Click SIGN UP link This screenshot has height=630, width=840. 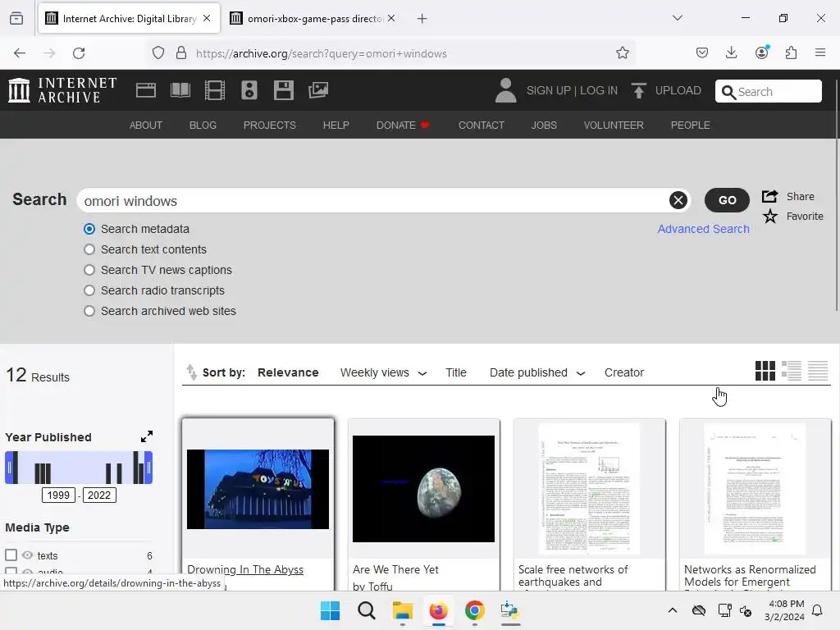pos(548,90)
